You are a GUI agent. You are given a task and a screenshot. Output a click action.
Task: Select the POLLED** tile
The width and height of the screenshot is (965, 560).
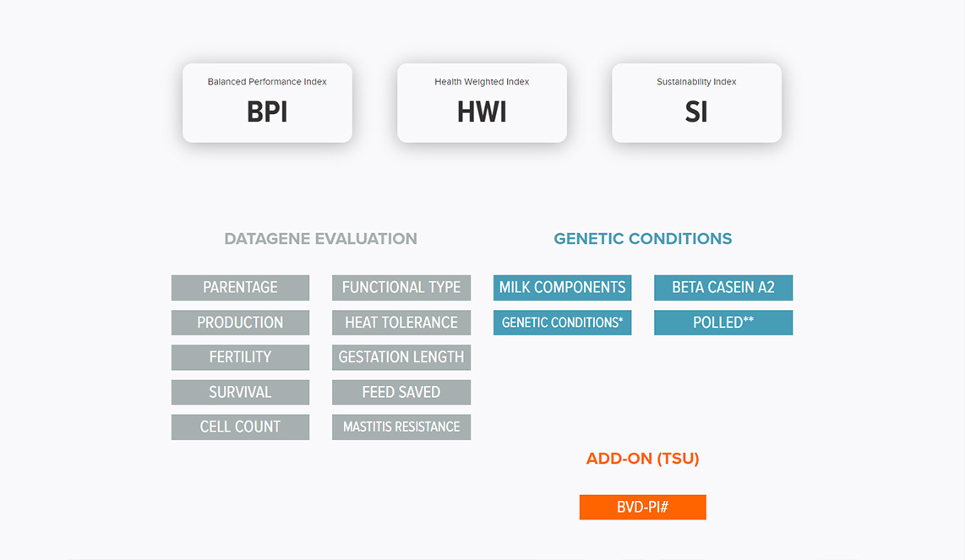(x=723, y=323)
